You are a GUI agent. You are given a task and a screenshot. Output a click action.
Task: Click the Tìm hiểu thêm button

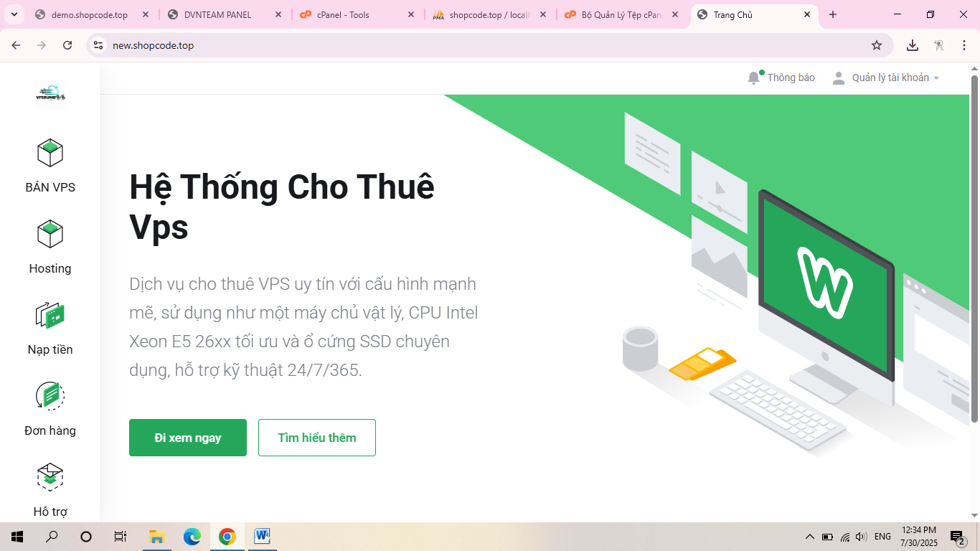[317, 438]
